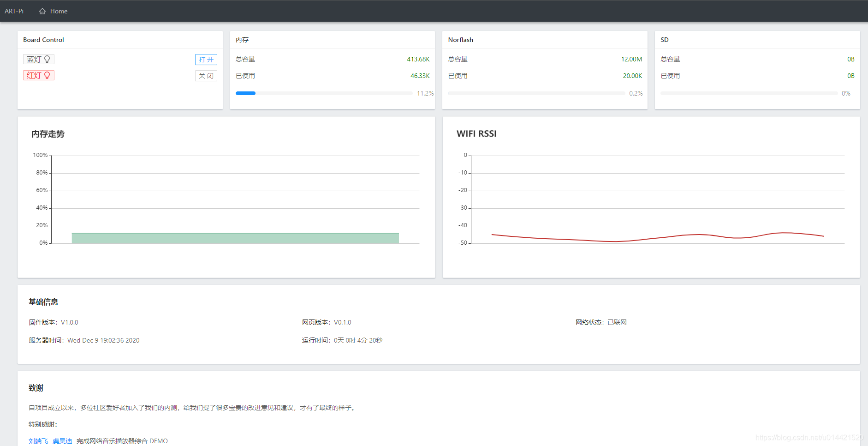Screen dimensions: 868x446
Task: Open 桌昊迪 contributor link
Action: [62, 441]
